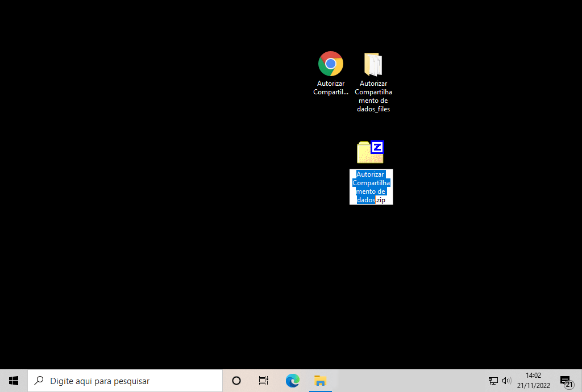Select the 'dados_files' folder icon

[x=373, y=64]
